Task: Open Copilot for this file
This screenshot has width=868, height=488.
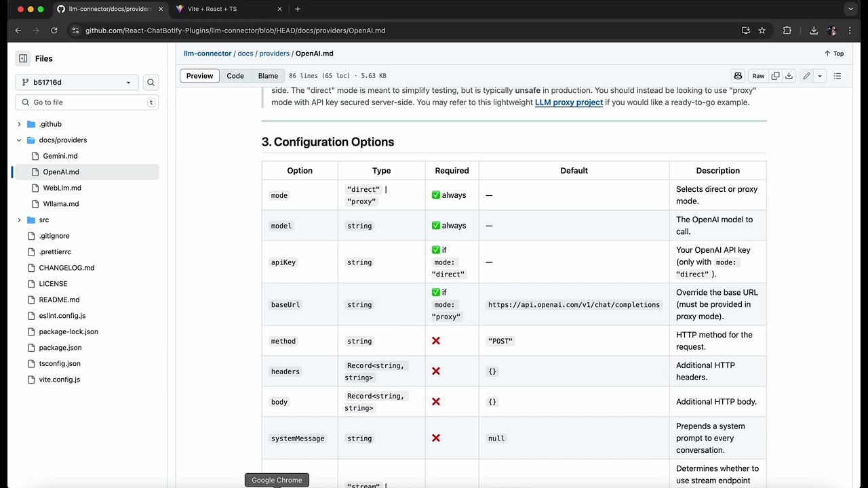Action: click(x=738, y=76)
